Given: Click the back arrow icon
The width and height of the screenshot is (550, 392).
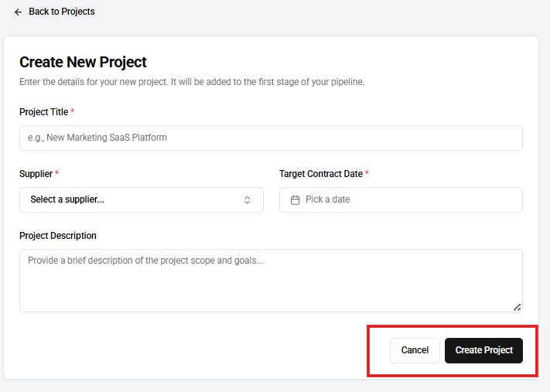Looking at the screenshot, I should point(19,12).
